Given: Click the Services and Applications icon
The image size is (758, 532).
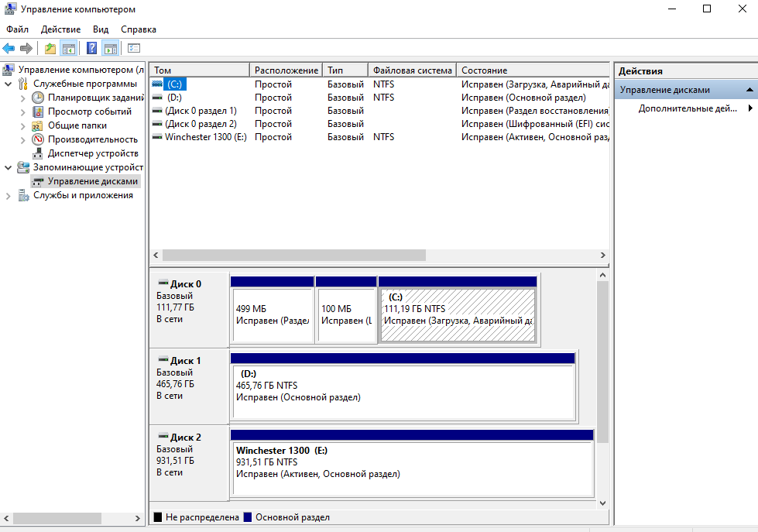Looking at the screenshot, I should click(x=23, y=195).
